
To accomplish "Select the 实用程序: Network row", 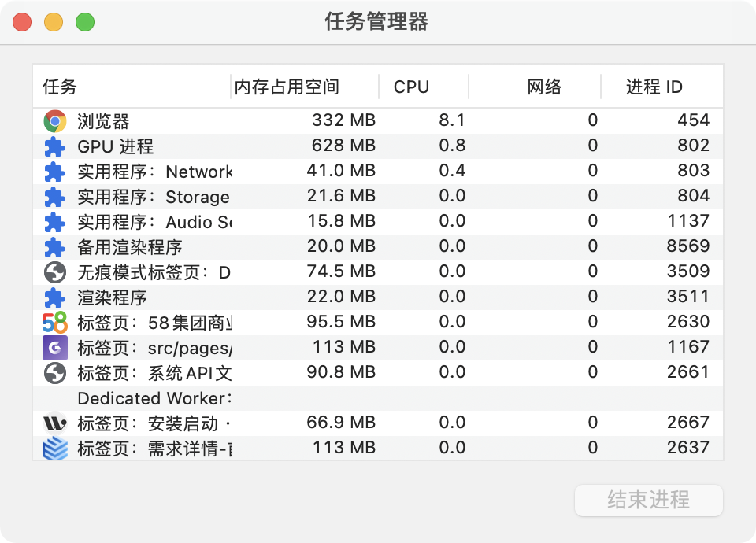I will pyautogui.click(x=377, y=172).
